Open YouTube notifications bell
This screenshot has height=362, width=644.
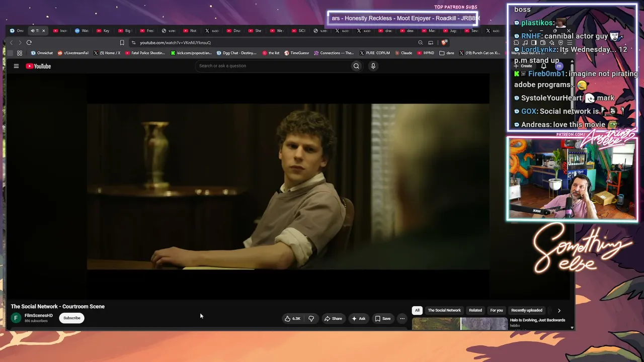pyautogui.click(x=543, y=66)
